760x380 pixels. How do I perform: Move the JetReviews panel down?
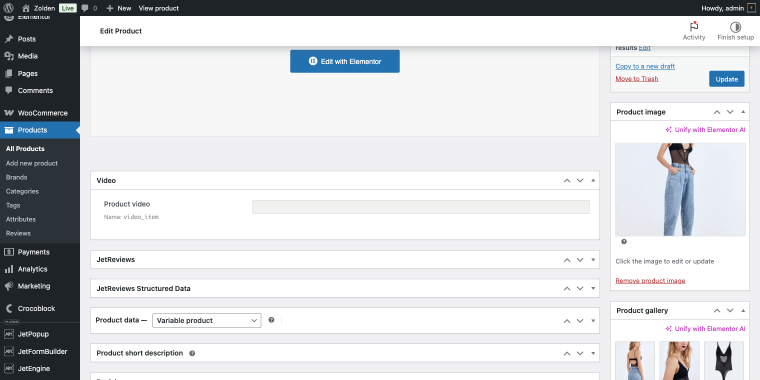pyautogui.click(x=580, y=260)
